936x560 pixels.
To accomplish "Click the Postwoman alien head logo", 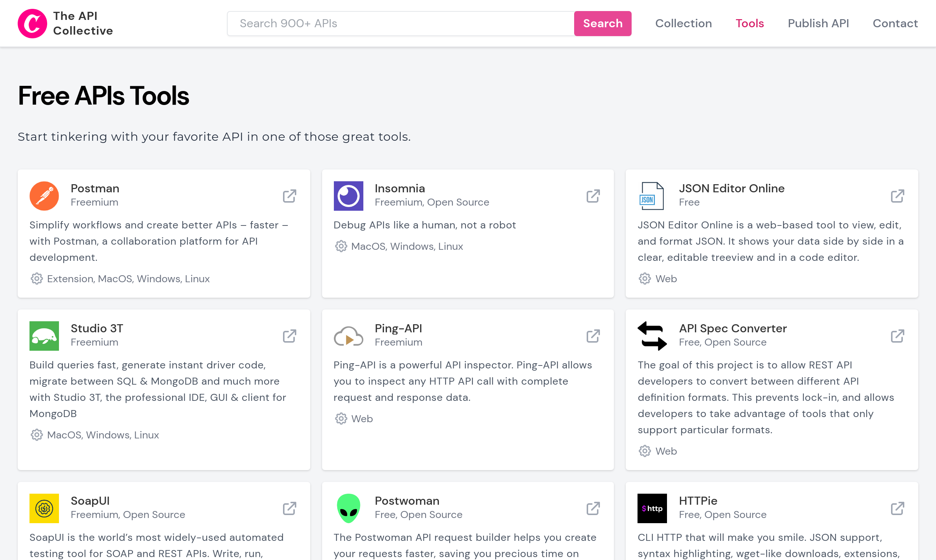I will 348,508.
